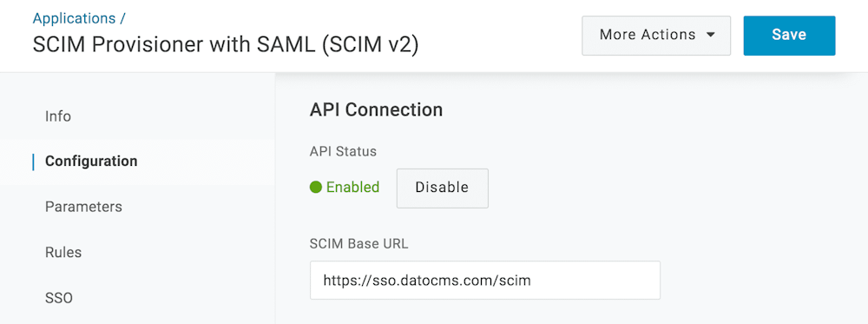Click the SCIM Base URL label
This screenshot has width=868, height=324.
(358, 244)
